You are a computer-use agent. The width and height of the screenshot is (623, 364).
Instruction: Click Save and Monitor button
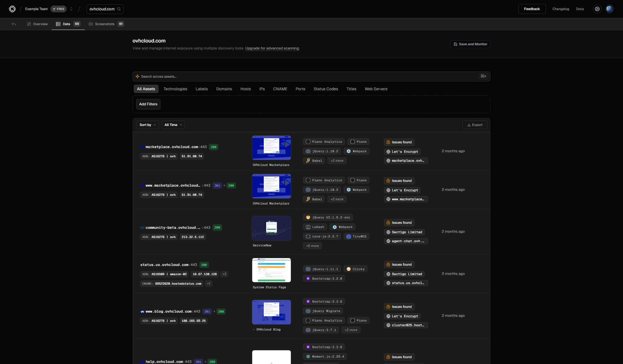[470, 44]
